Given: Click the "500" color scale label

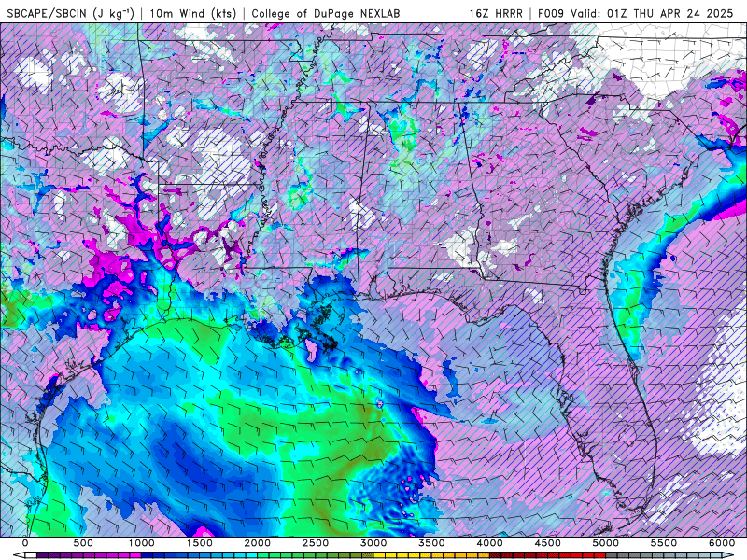Looking at the screenshot, I should tap(83, 543).
